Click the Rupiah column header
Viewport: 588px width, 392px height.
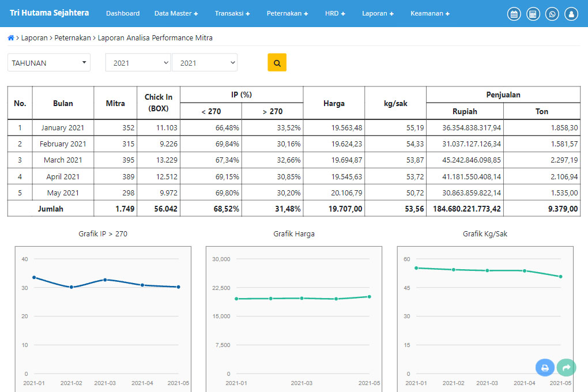(x=465, y=111)
